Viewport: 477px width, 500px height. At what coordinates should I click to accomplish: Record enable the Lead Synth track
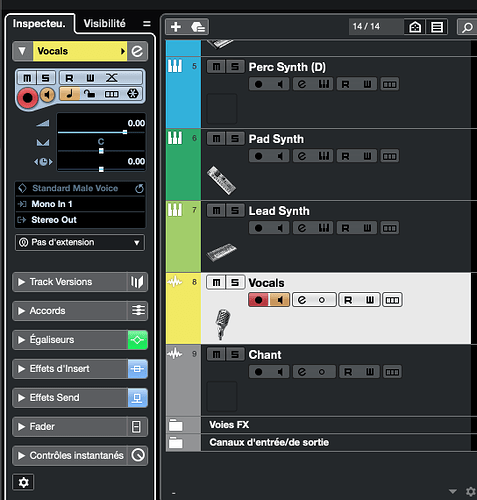coord(258,228)
